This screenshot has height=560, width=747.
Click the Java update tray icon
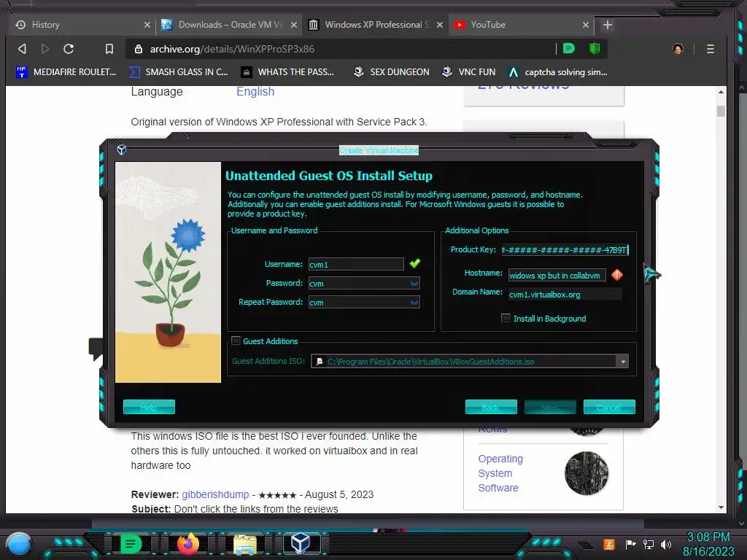coord(608,544)
